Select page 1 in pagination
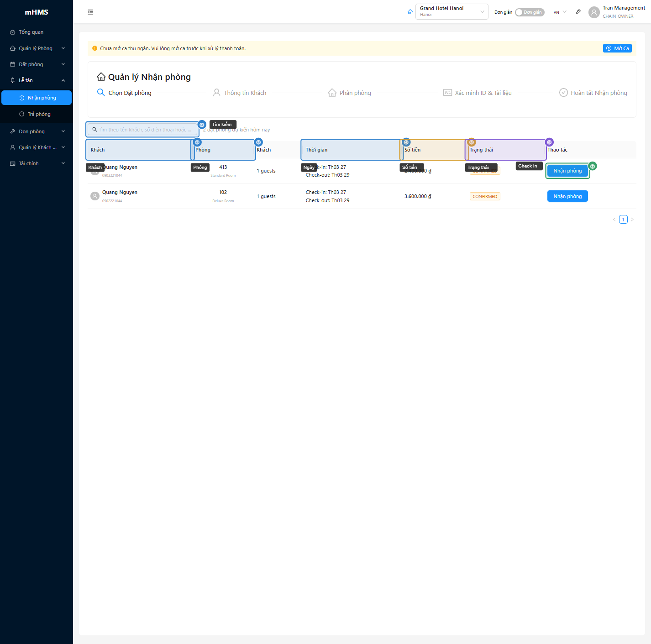This screenshot has width=651, height=644. point(623,220)
